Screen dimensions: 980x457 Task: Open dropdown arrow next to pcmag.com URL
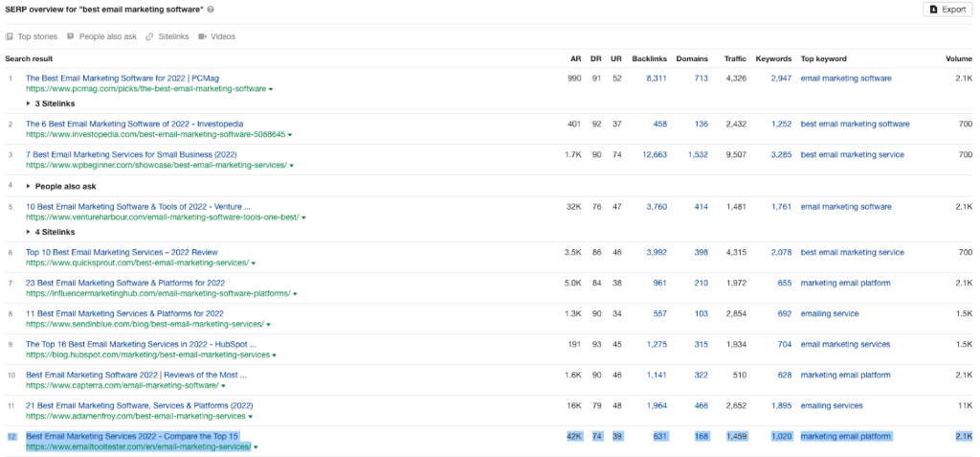coord(271,89)
